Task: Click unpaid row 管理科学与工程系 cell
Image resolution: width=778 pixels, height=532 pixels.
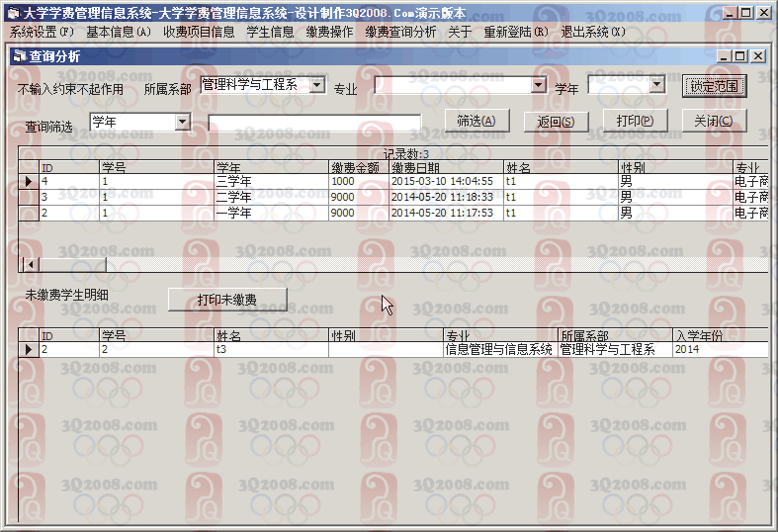Action: pyautogui.click(x=615, y=349)
